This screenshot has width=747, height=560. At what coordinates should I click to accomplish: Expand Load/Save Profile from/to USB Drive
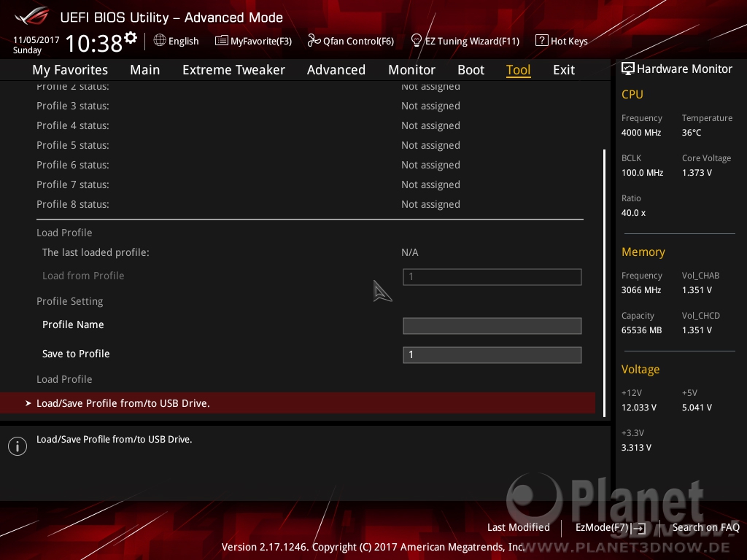[x=298, y=402]
